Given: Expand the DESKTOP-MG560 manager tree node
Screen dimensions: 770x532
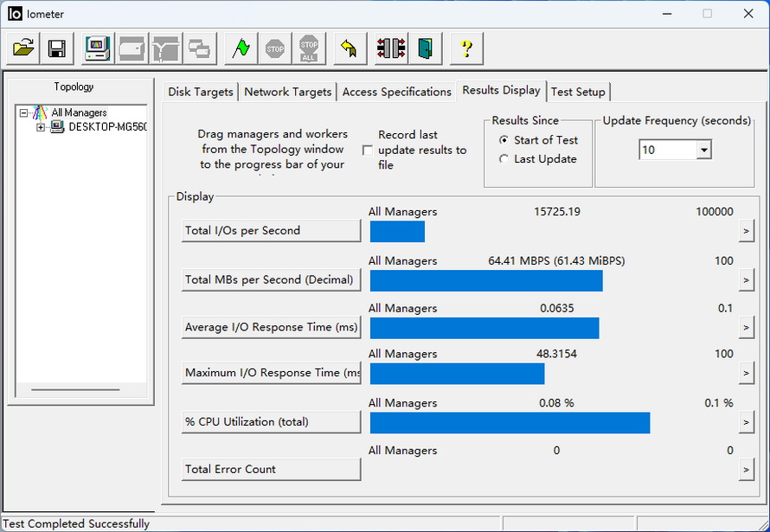Looking at the screenshot, I should (x=41, y=127).
